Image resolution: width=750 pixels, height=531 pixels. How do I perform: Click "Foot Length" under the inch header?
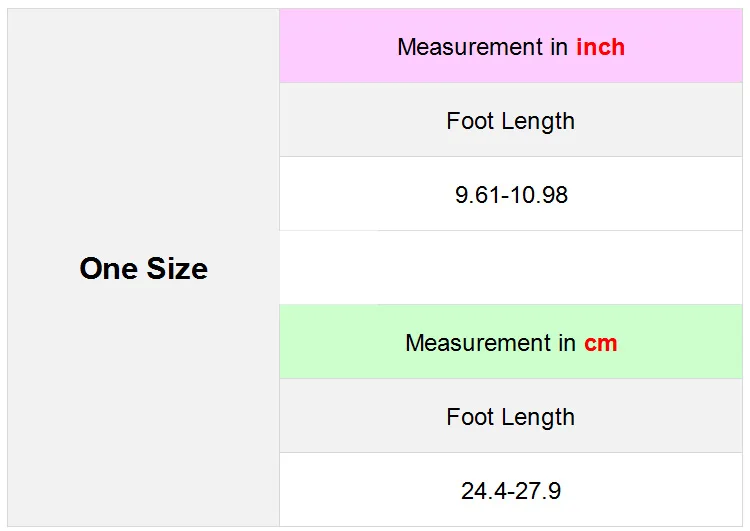click(x=510, y=121)
